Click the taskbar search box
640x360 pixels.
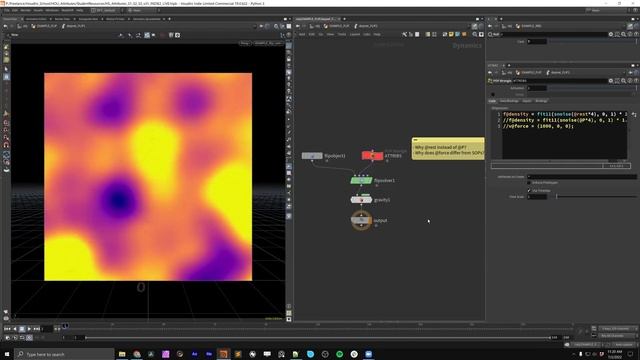click(x=64, y=354)
